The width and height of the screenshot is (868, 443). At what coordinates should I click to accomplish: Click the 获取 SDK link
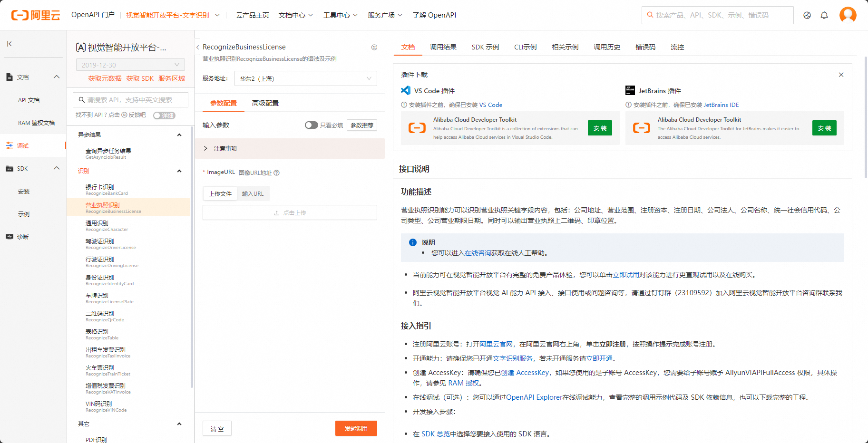pos(140,78)
